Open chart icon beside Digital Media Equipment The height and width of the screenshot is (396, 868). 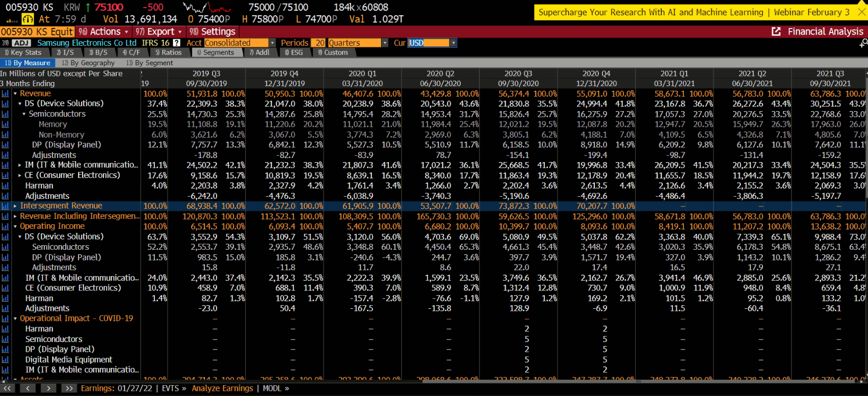coord(5,359)
